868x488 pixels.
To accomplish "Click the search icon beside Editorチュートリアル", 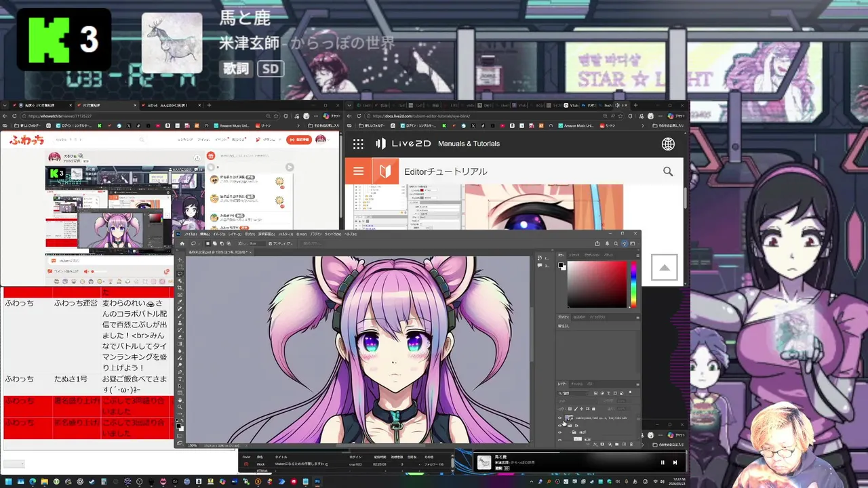I will (x=668, y=171).
